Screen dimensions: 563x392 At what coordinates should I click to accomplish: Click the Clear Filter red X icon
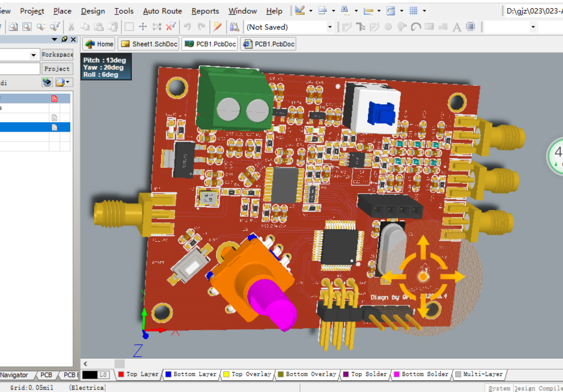pos(171,27)
